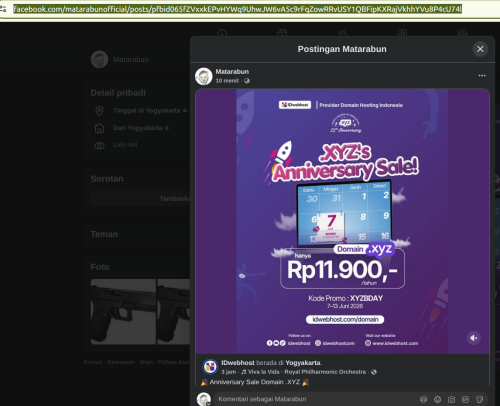This screenshot has width=500, height=406.
Task: Click the .XYZ Anniversary Sale video
Action: pos(342,221)
